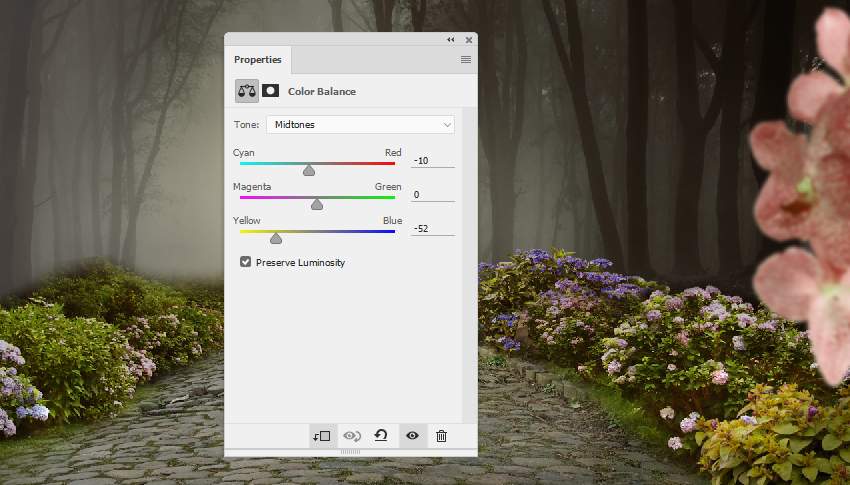Viewport: 850px width, 485px height.
Task: Select the layer mask icon
Action: point(271,90)
